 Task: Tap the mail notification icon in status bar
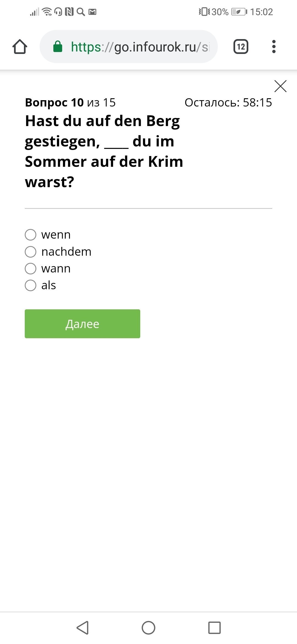(x=92, y=12)
